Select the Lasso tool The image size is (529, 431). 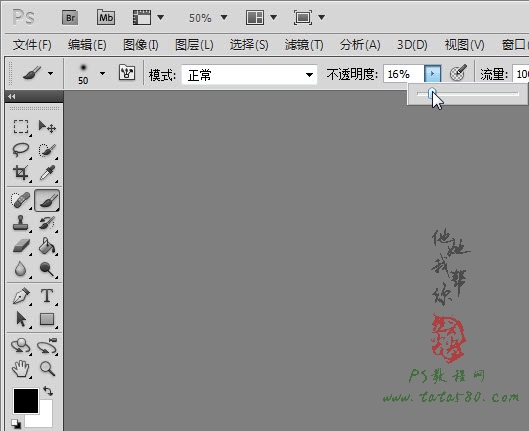pos(21,150)
